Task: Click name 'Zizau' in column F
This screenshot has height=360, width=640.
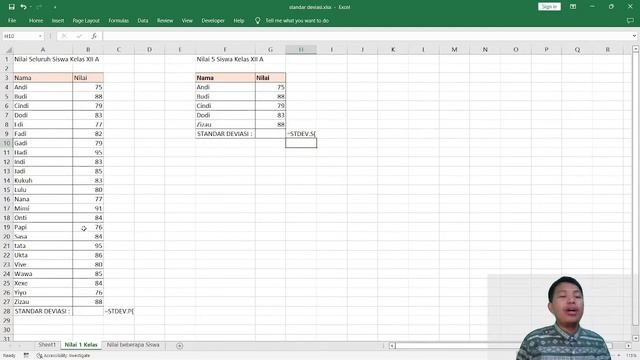Action: [225, 124]
